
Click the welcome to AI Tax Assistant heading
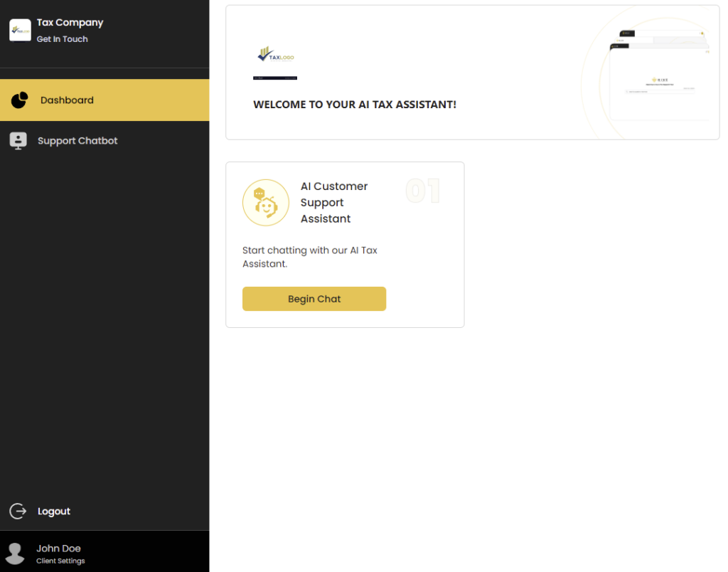click(355, 105)
